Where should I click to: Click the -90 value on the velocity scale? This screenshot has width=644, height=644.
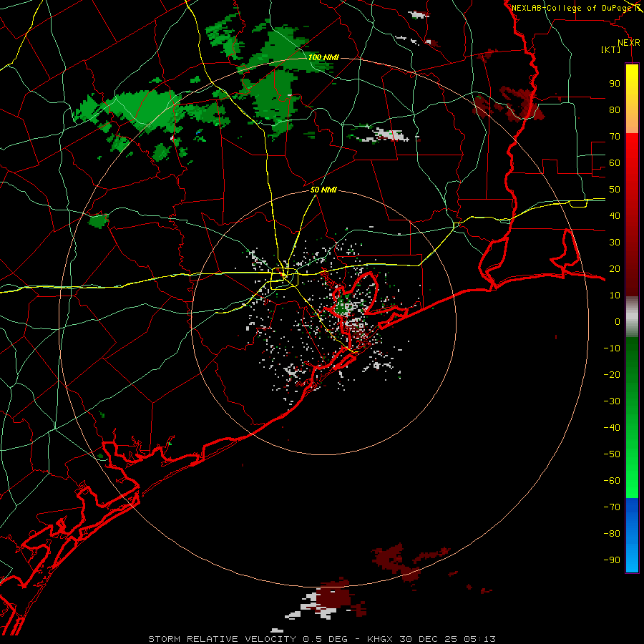612,560
